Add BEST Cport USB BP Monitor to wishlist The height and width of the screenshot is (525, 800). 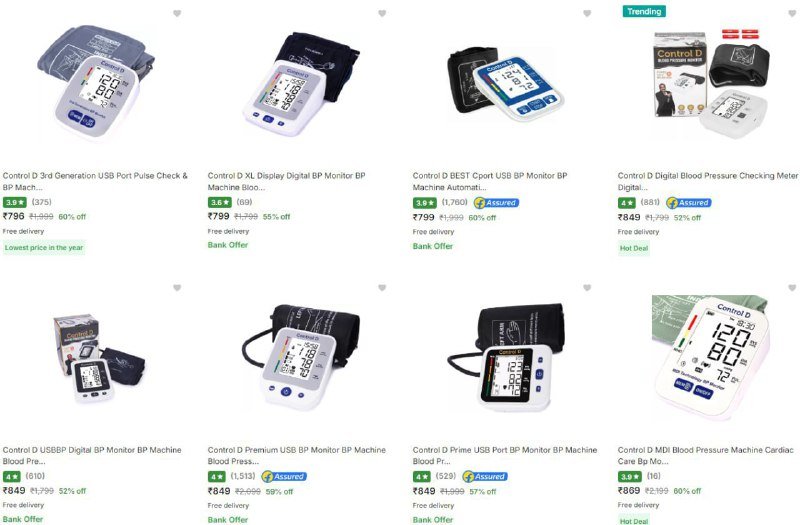(x=587, y=13)
